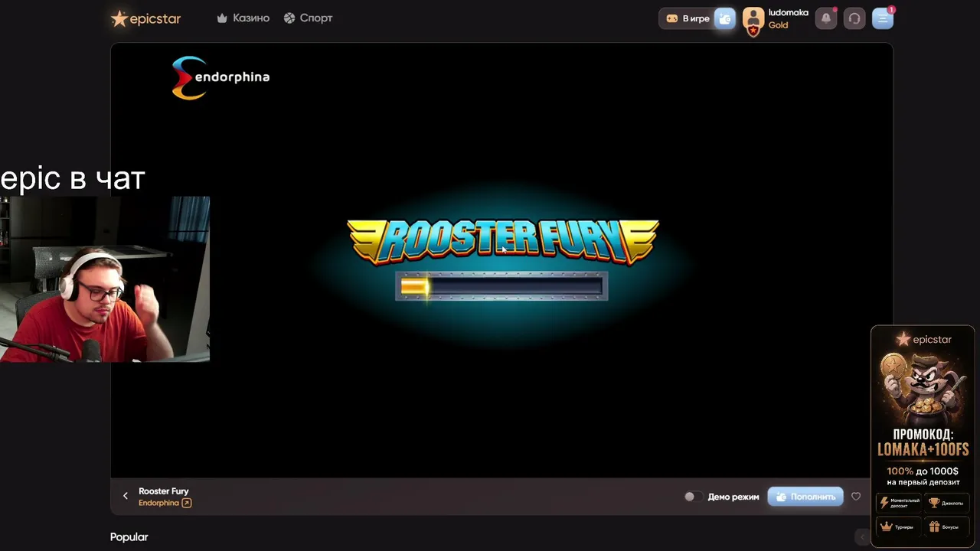Add Rooster Fury to favorites with heart
The width and height of the screenshot is (980, 551).
point(856,497)
